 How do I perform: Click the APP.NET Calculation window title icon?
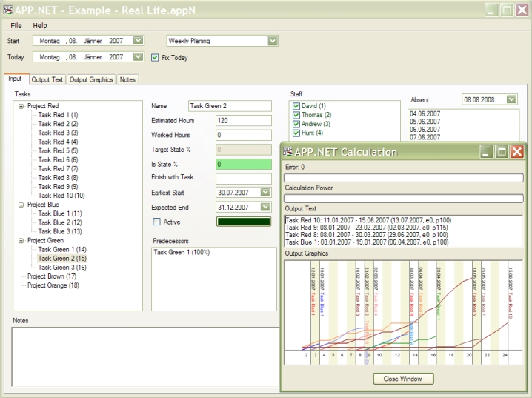289,152
